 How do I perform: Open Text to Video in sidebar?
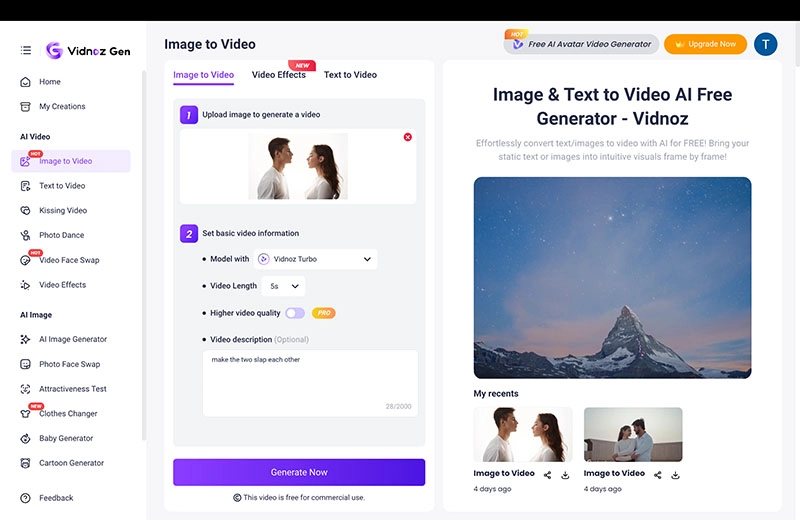pyautogui.click(x=62, y=186)
